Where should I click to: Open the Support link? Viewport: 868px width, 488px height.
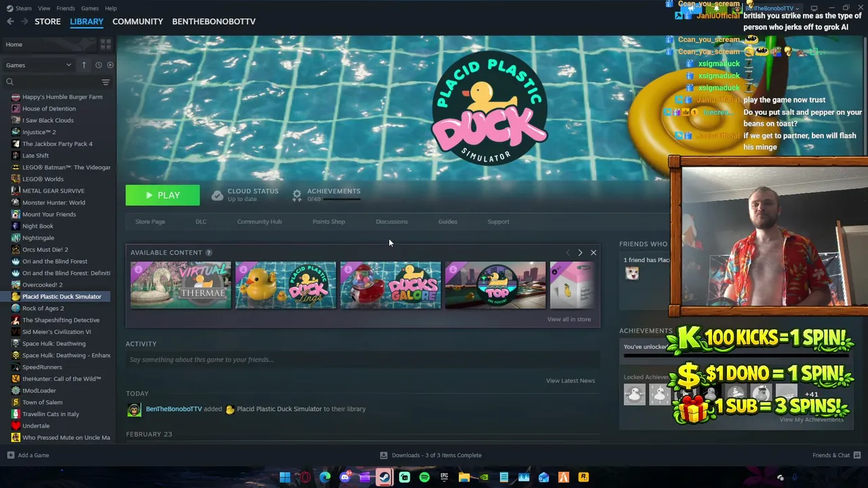click(498, 222)
